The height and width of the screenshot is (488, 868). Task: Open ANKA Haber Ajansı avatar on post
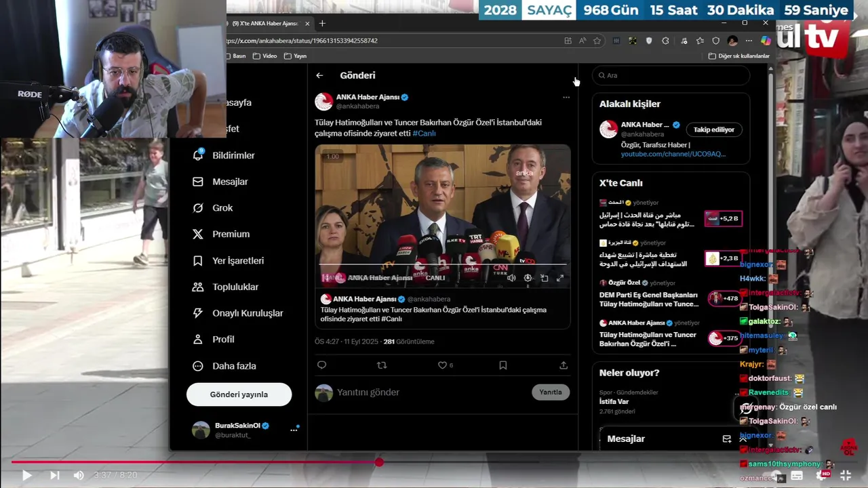click(x=323, y=102)
